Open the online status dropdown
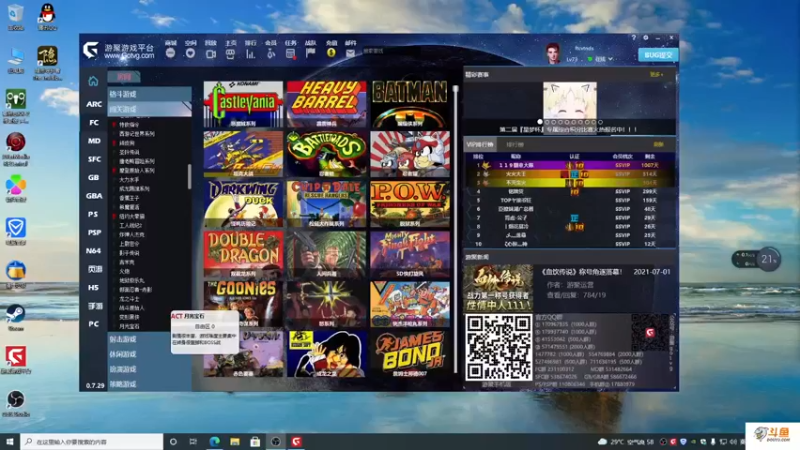Screen dimensions: 800x450 [600, 59]
